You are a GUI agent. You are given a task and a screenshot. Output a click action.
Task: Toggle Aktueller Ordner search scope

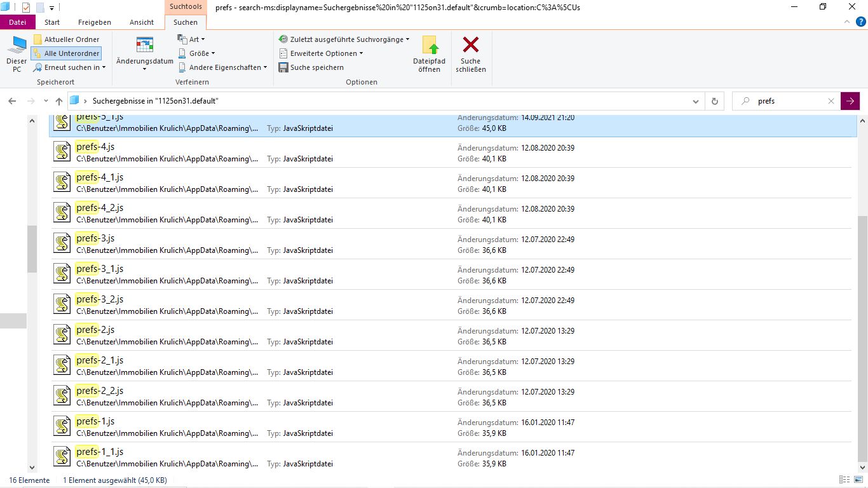pos(66,39)
